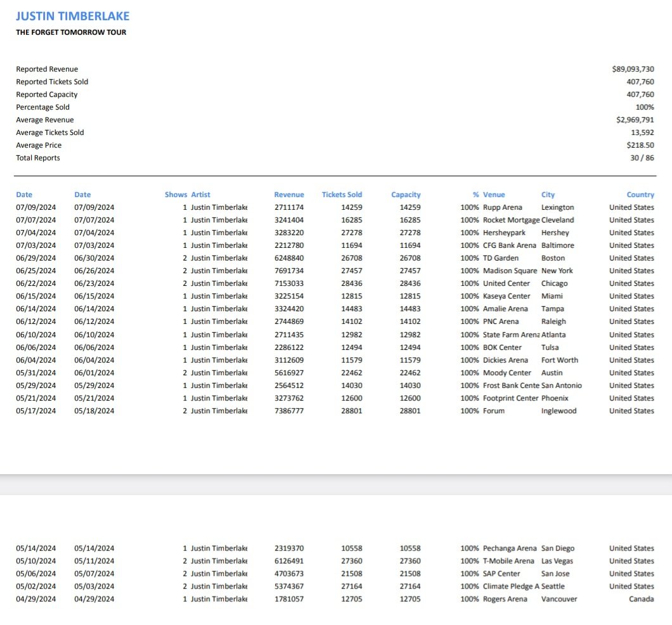Viewport: 672px width, 625px height.
Task: Click the Country column header
Action: [x=640, y=195]
